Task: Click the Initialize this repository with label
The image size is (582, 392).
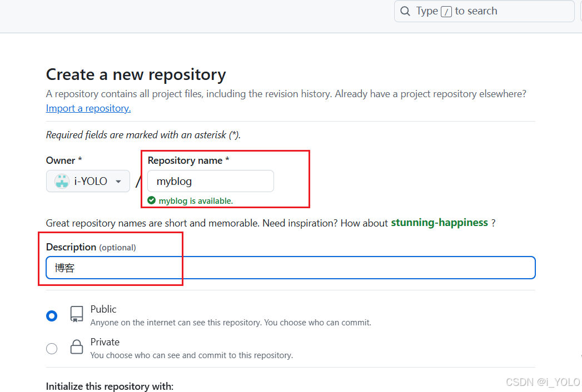Action: point(109,385)
